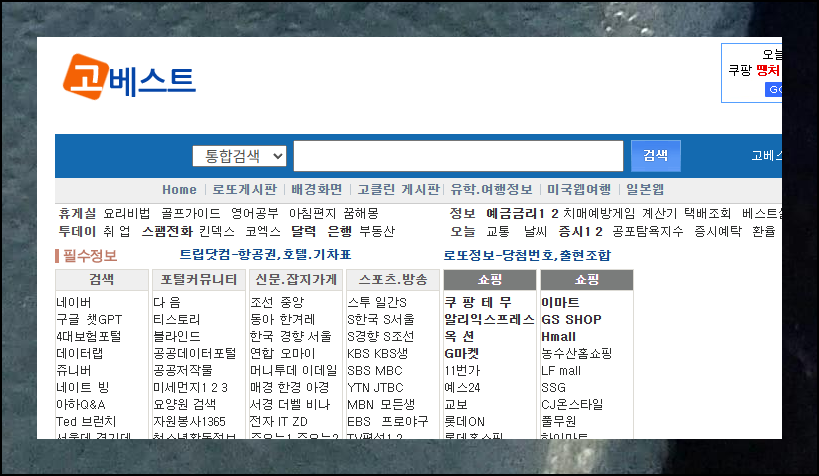Click the 요리비법 link

pyautogui.click(x=127, y=213)
